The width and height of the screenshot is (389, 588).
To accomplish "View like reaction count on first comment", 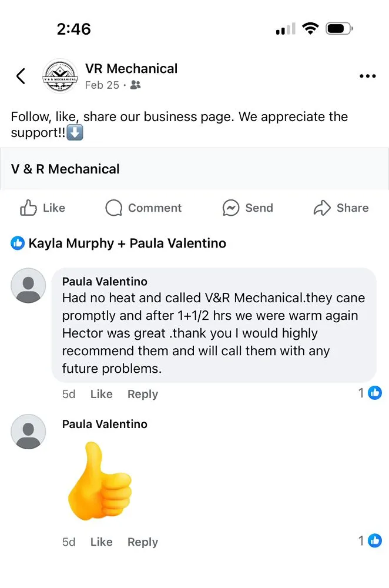I will [370, 393].
